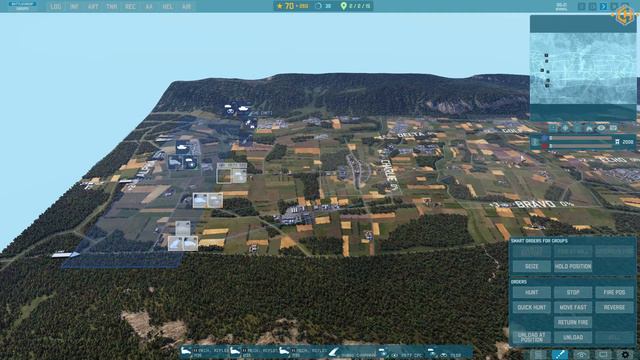Click the orange hexagon logo icon

pos(625,15)
